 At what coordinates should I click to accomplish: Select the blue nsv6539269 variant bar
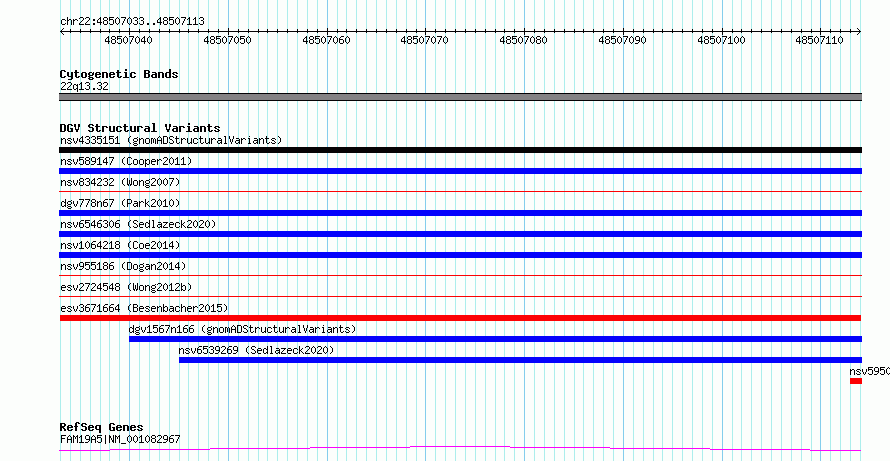pyautogui.click(x=520, y=360)
